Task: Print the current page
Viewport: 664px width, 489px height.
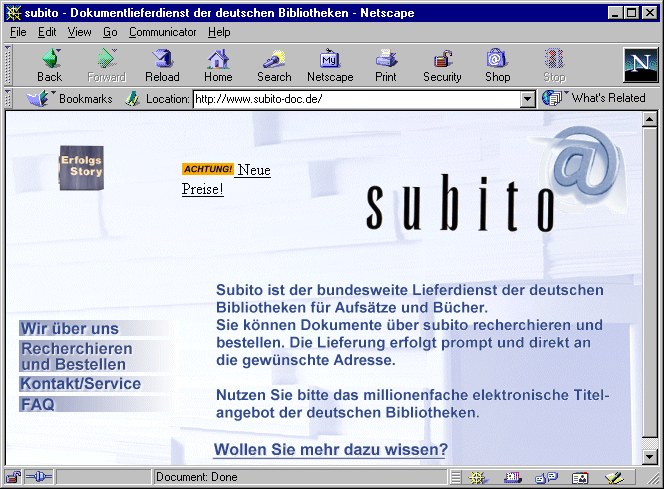Action: [386, 65]
